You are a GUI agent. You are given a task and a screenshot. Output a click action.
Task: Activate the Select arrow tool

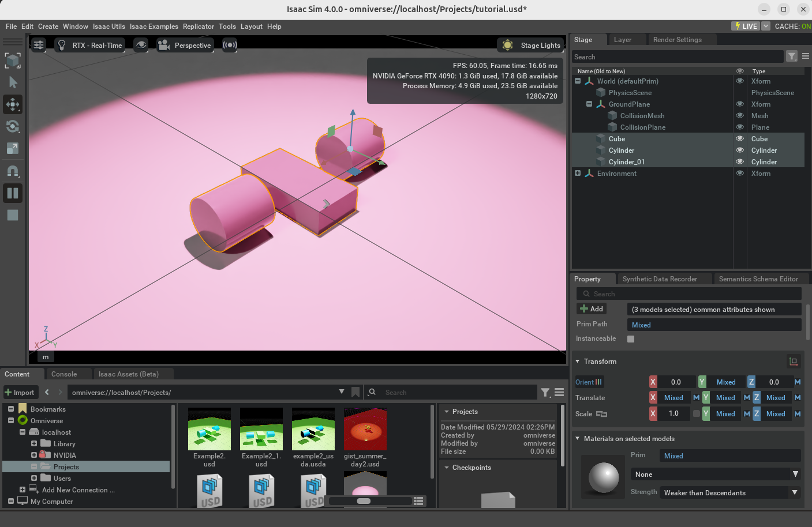(13, 82)
